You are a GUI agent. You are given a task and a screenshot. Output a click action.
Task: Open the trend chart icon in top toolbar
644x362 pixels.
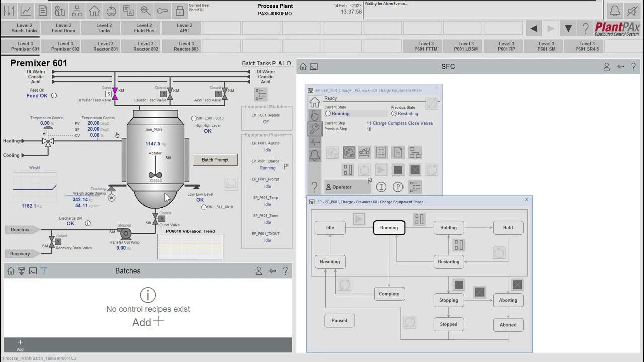[x=26, y=10]
